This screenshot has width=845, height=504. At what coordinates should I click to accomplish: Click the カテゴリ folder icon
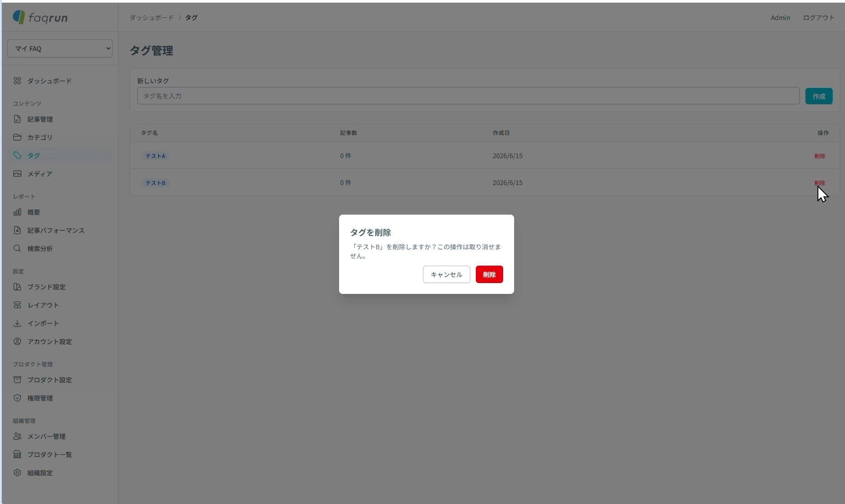point(17,137)
